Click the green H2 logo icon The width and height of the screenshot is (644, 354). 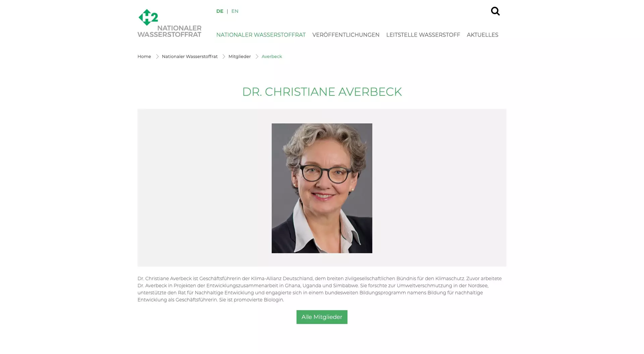point(148,17)
